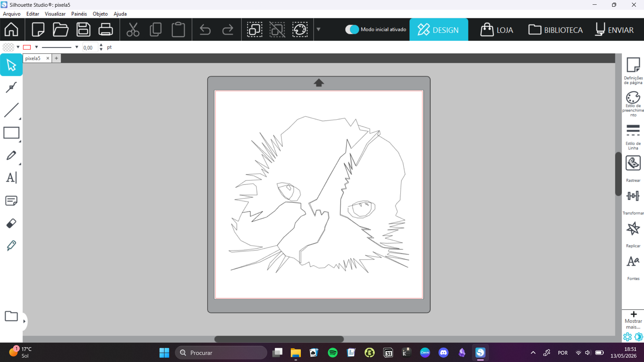Print the design with the printer icon

point(105,30)
